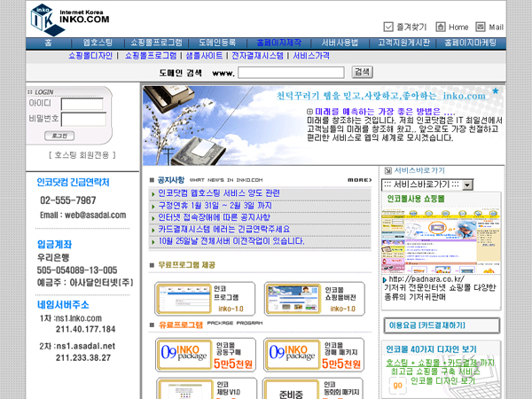Open notice 인터넷 접속장애에 따른 공지사항
Viewport: 532px width, 399px height.
[214, 217]
